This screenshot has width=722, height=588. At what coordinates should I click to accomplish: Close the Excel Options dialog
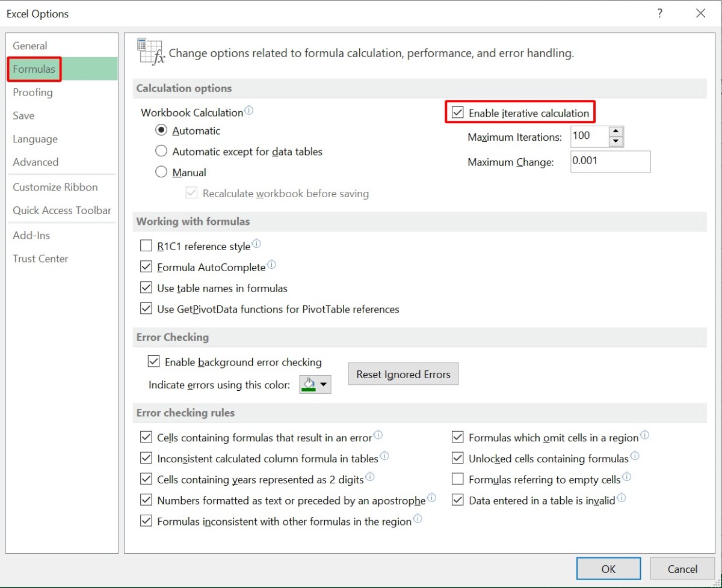[x=700, y=13]
